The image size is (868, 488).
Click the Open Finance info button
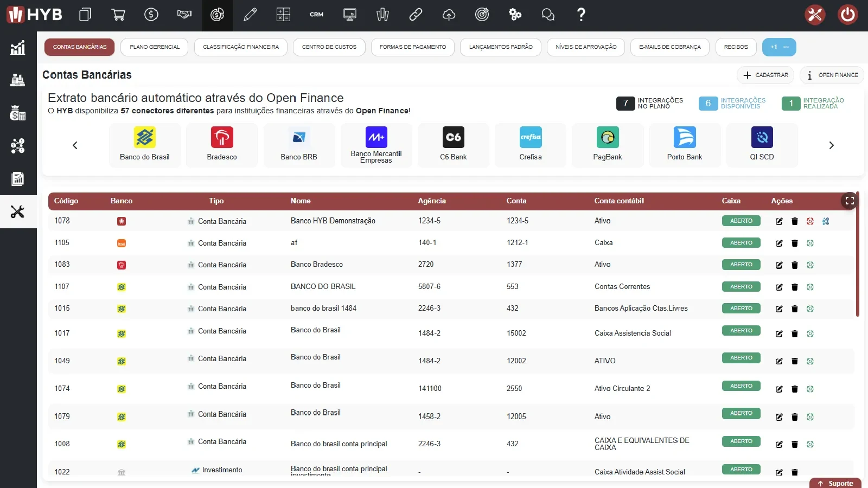tap(832, 75)
